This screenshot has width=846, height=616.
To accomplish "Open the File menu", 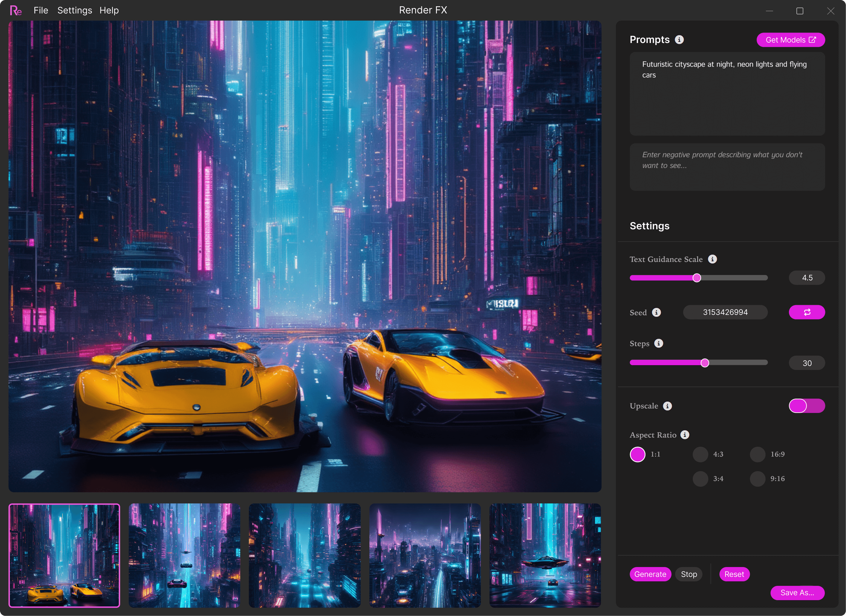I will (x=41, y=10).
